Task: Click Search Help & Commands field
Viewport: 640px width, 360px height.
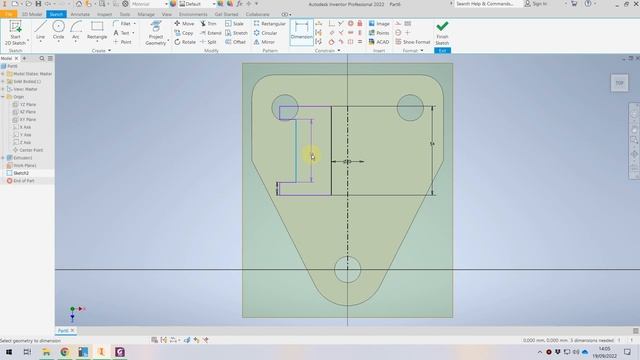Action: click(x=488, y=4)
